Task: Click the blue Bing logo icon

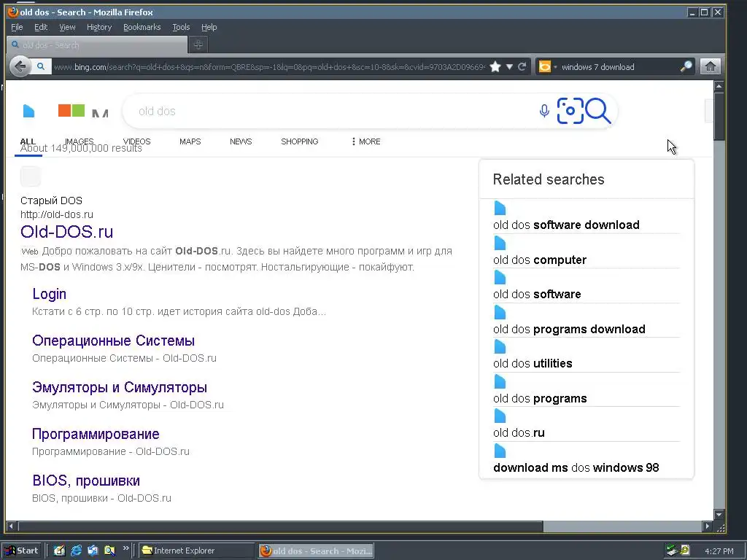Action: (x=28, y=111)
